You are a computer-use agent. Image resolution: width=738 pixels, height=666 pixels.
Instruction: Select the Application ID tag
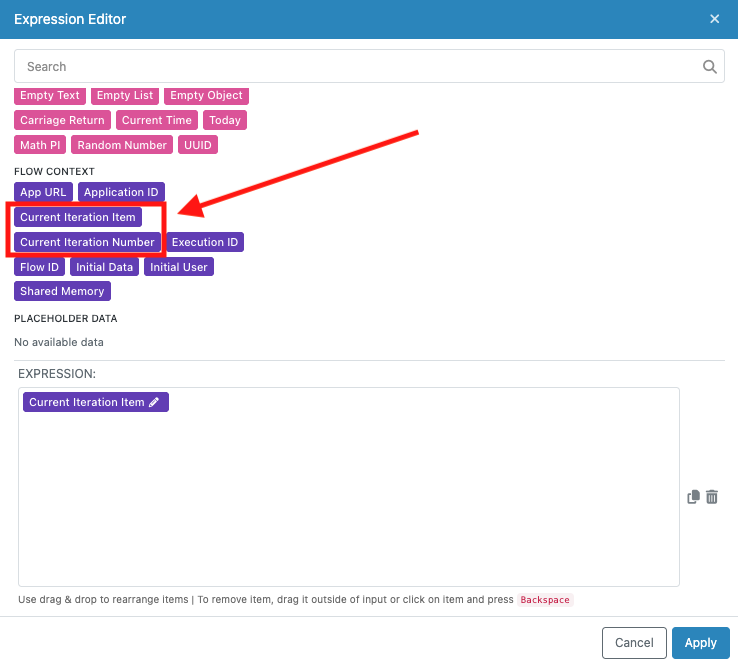121,192
